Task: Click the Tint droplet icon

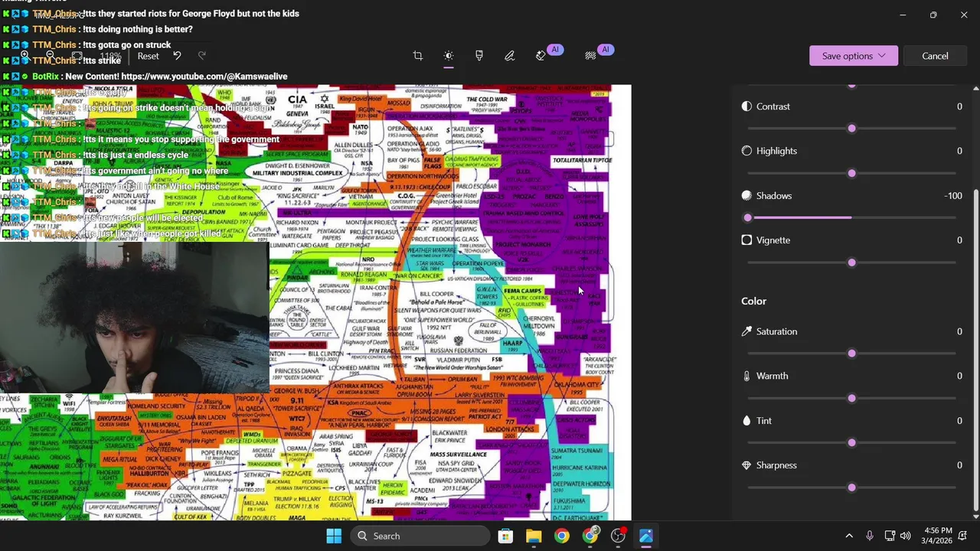Action: 746,421
